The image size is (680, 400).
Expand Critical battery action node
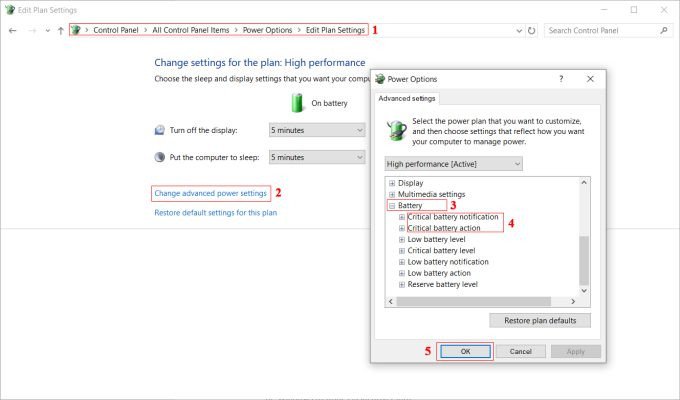(402, 228)
